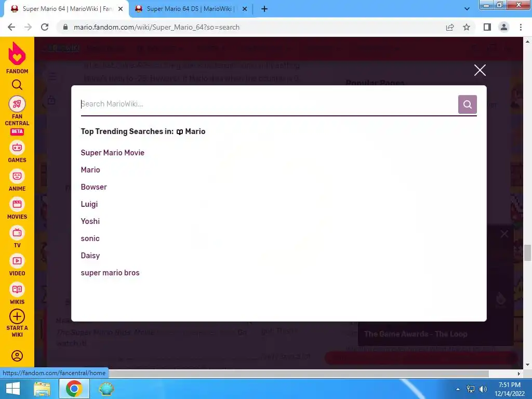Select trending search Super Mario Movie
Screen dimensions: 532x399
[x=113, y=153]
